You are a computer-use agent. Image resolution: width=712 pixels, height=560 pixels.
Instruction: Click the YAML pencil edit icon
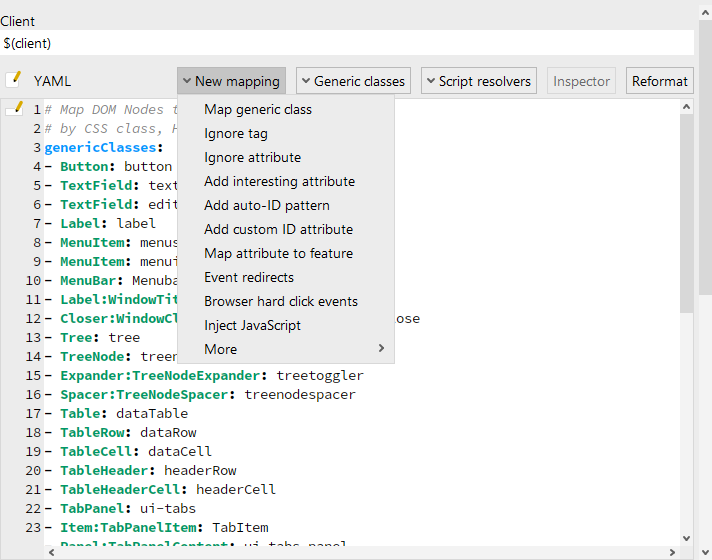pyautogui.click(x=14, y=79)
